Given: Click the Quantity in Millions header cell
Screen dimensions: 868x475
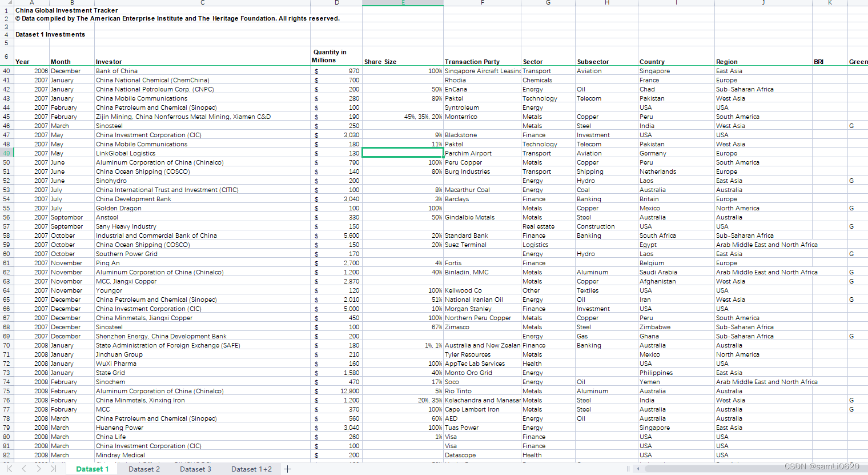Looking at the screenshot, I should [336, 56].
